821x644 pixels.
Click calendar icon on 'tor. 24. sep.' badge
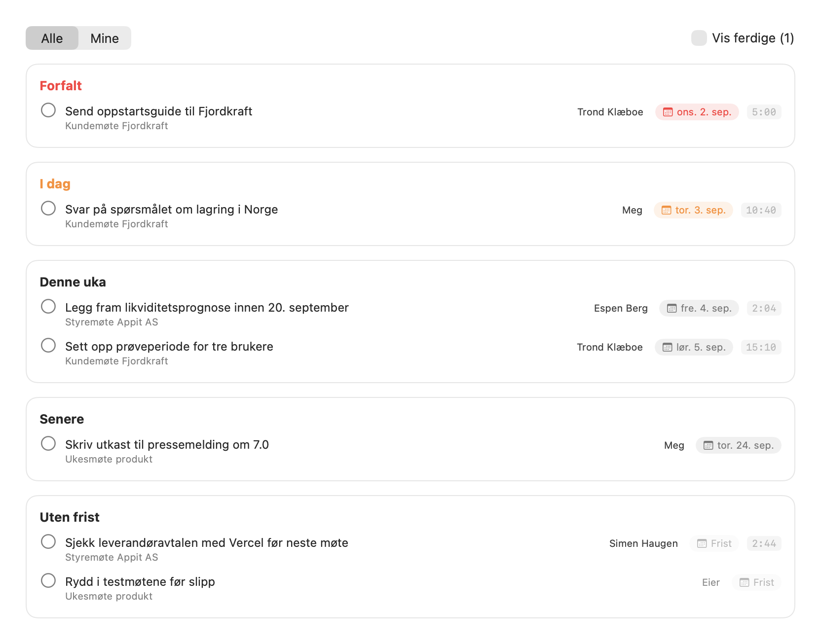coord(708,445)
